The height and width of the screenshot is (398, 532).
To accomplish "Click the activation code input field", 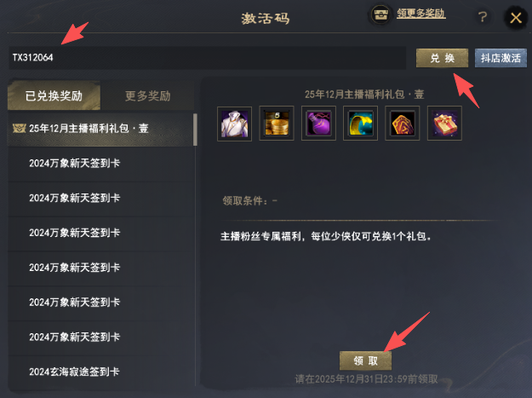I will [x=208, y=58].
